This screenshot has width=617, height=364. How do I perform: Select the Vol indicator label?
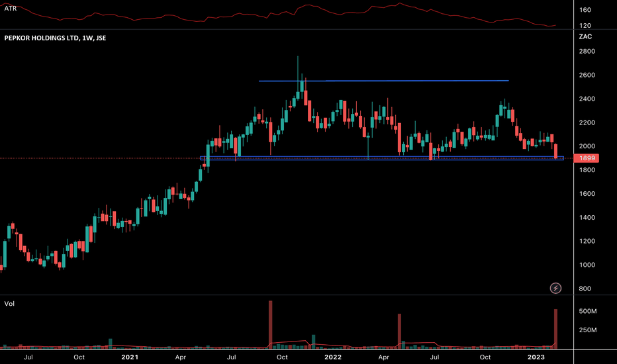pyautogui.click(x=9, y=304)
